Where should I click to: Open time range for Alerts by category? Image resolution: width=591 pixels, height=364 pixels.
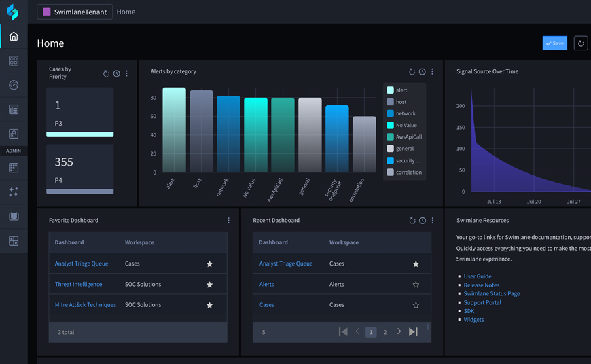[x=423, y=71]
